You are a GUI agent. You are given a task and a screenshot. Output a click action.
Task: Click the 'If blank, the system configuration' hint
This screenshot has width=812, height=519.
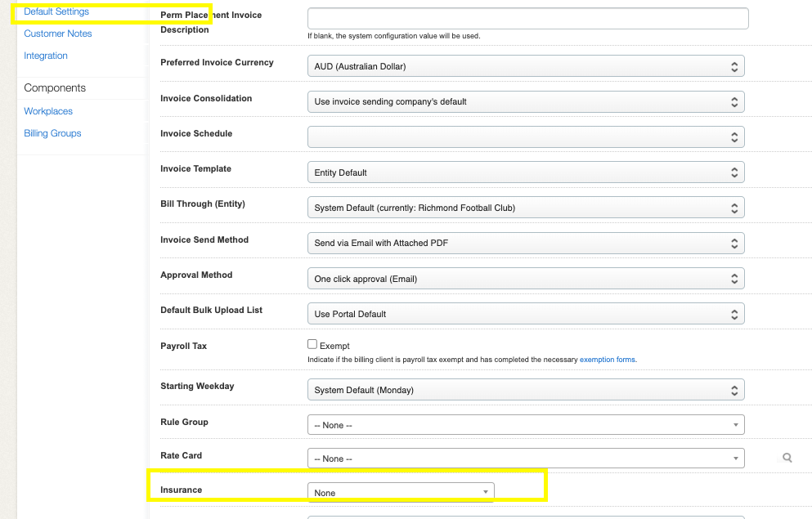394,36
